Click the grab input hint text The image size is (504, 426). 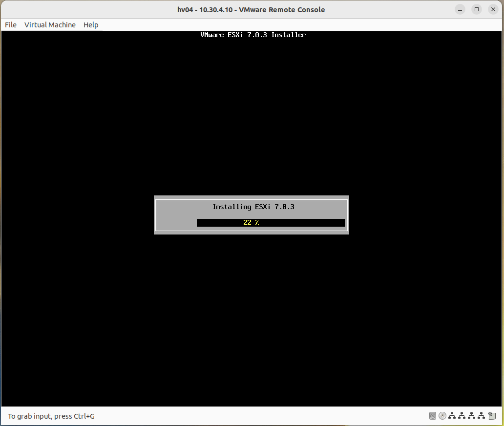[51, 416]
